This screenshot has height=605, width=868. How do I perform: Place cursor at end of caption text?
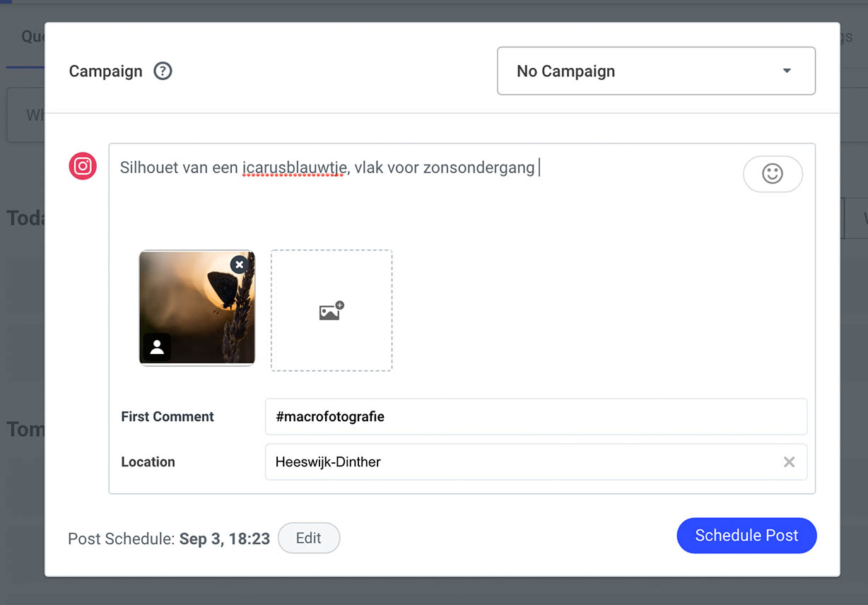click(x=537, y=168)
